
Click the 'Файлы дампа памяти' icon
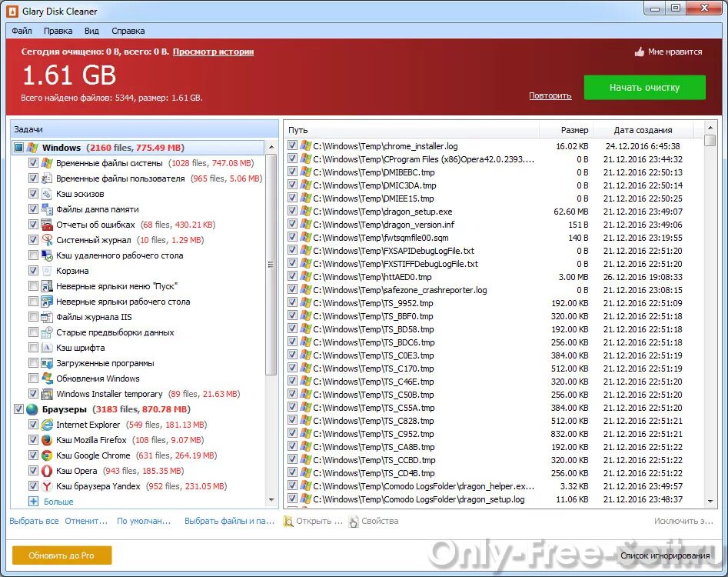(x=47, y=209)
